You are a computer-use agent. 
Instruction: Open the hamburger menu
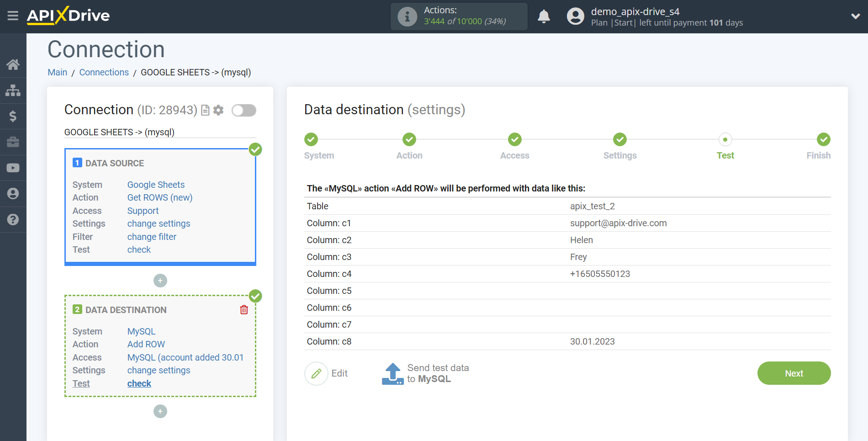coord(13,16)
